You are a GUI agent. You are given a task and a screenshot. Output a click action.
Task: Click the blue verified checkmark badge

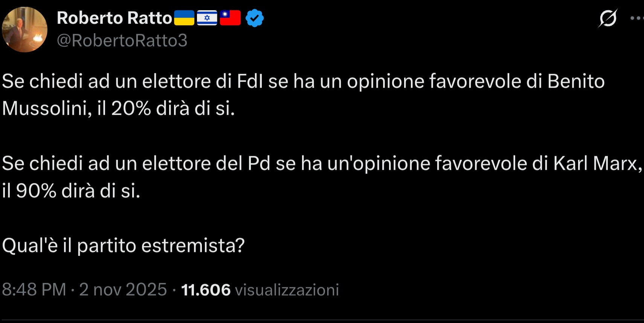(x=255, y=18)
